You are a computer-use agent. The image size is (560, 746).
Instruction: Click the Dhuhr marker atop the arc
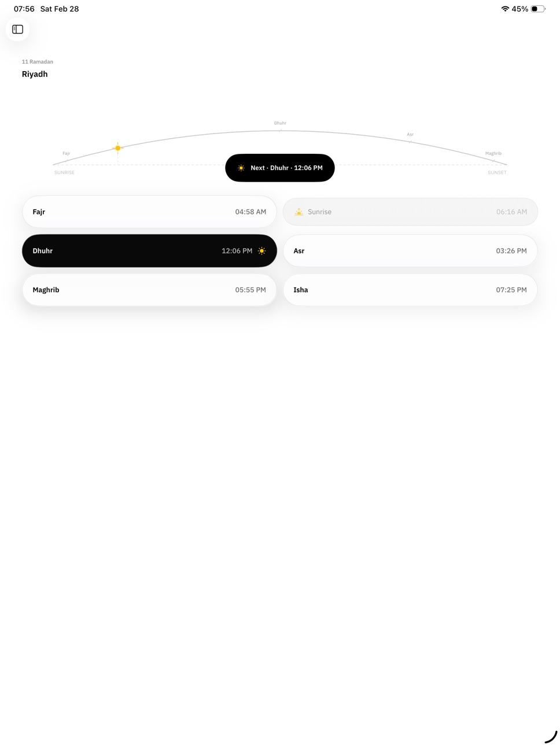tap(280, 123)
